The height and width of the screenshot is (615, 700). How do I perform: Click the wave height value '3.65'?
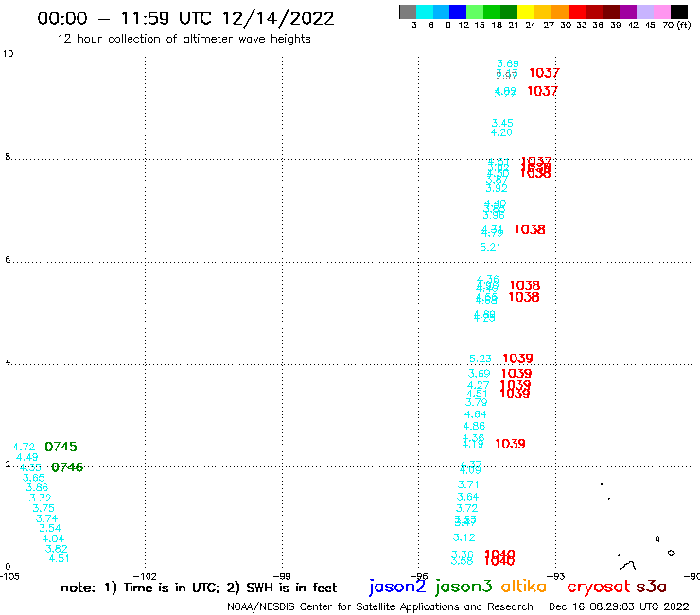point(33,478)
